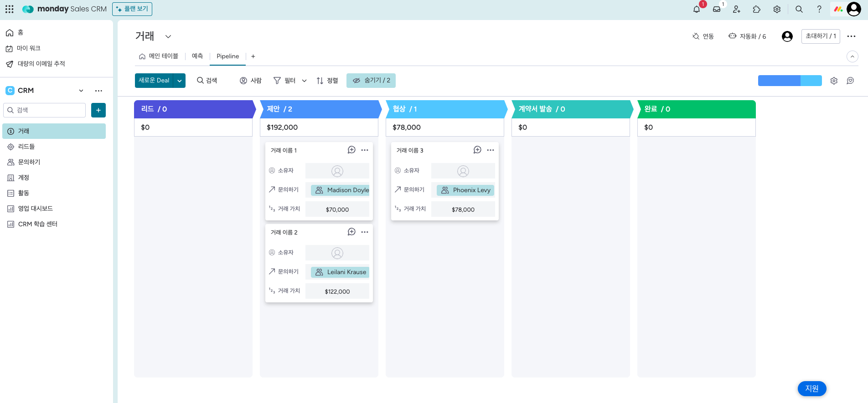Open the 새로운 Deal dropdown arrow
Screen dimensions: 868x403
[x=180, y=81]
